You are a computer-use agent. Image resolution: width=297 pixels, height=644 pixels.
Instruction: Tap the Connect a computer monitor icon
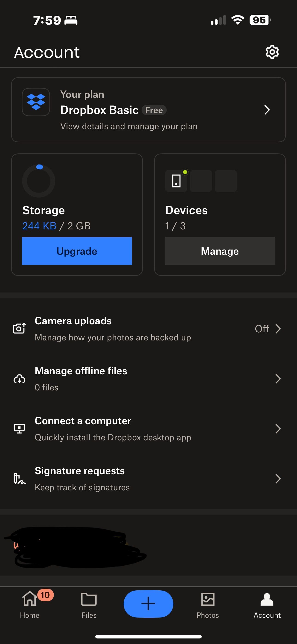click(x=19, y=428)
